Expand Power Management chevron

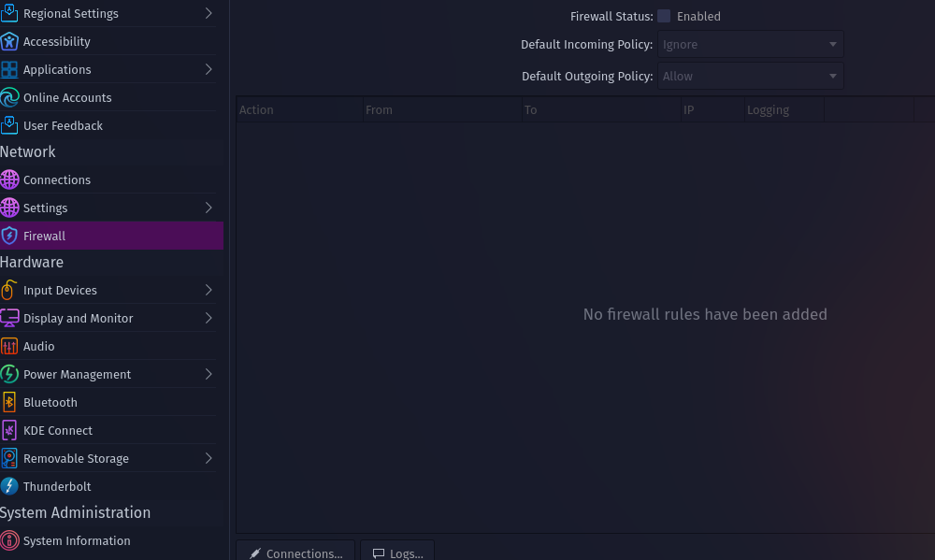pos(209,374)
